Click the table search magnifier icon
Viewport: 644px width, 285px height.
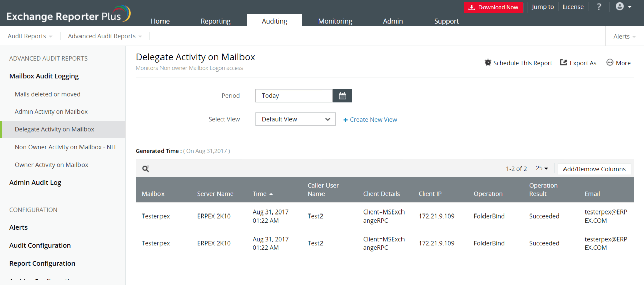[146, 169]
